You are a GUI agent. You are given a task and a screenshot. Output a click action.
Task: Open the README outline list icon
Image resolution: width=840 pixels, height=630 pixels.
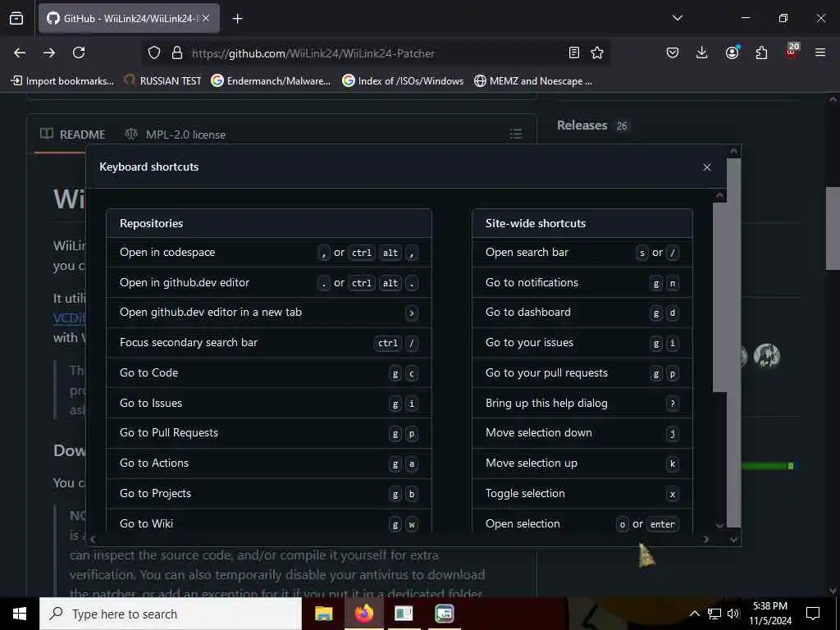(x=515, y=134)
